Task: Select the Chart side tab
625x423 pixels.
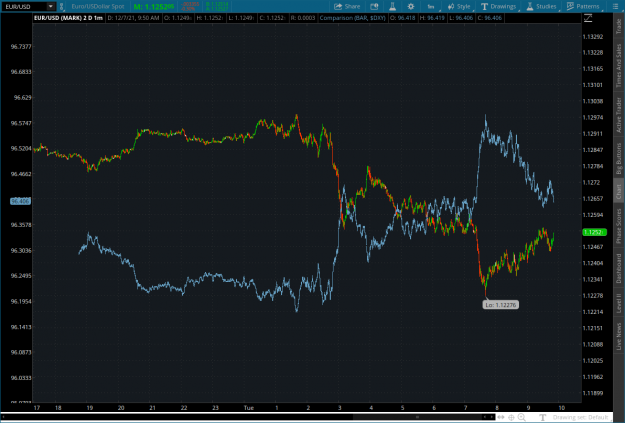Action: pyautogui.click(x=619, y=191)
